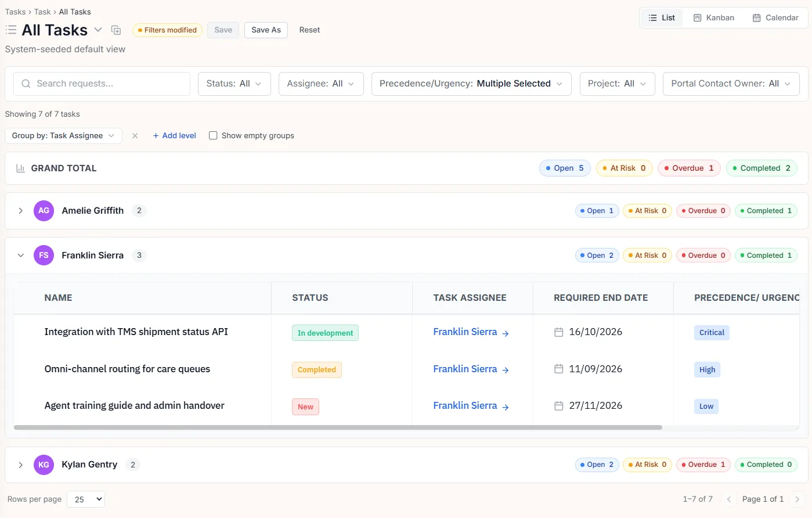Open the Project: All filter dropdown

pyautogui.click(x=617, y=84)
